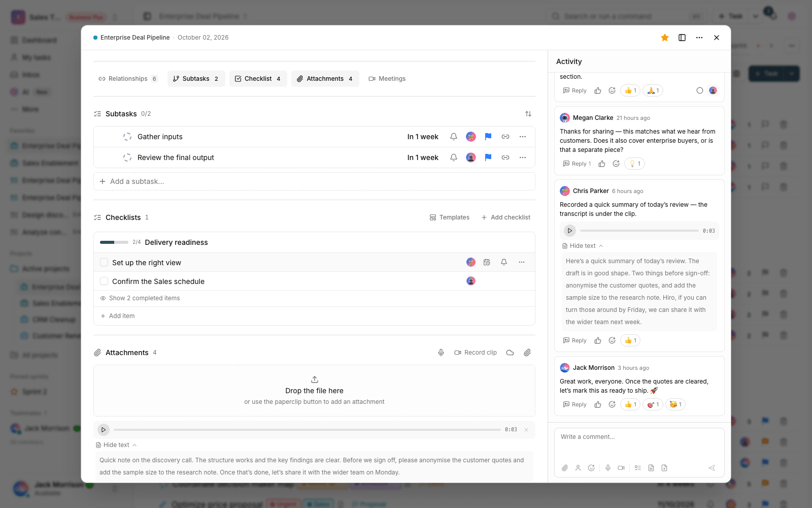This screenshot has width=812, height=508.
Task: Show 2 completed checklist items
Action: [140, 298]
